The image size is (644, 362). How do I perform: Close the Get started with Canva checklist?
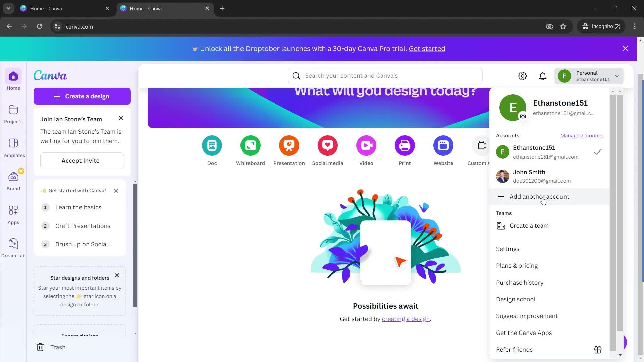click(116, 191)
